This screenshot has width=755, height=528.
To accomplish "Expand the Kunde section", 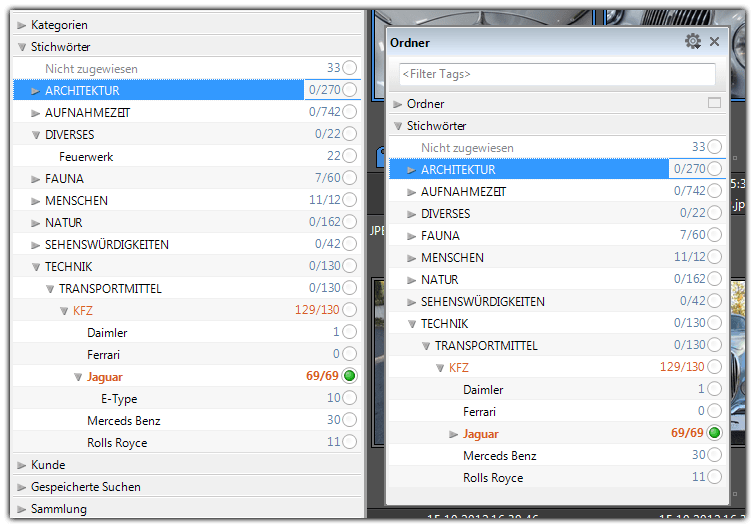I will pos(22,465).
